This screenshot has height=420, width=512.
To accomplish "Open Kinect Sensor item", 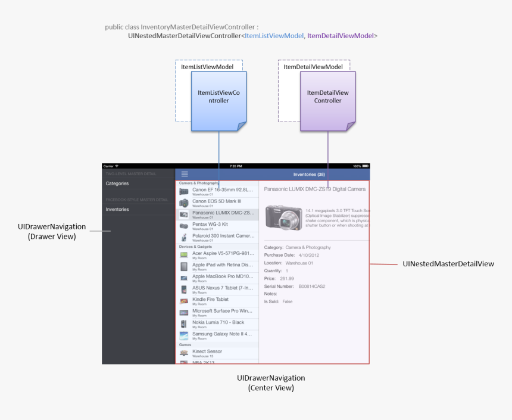I will point(217,353).
